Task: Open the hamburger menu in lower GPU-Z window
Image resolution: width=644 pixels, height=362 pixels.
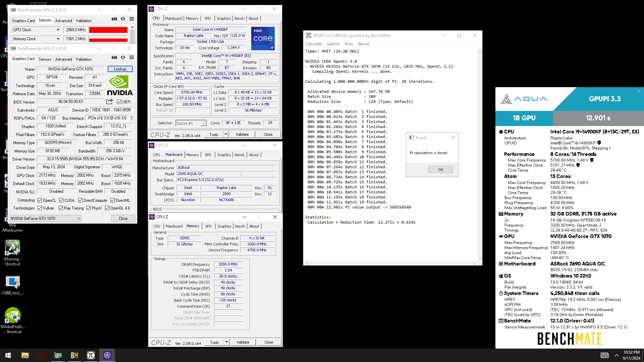Action: 132,58
